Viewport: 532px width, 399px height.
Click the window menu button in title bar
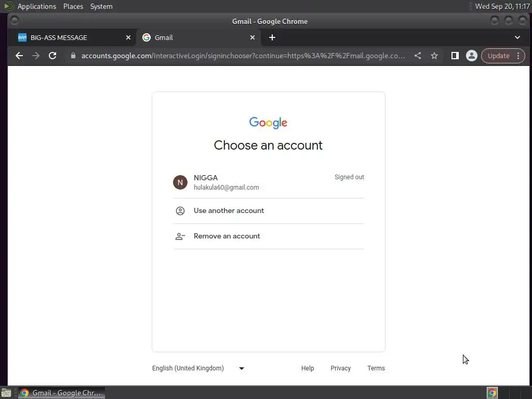14,21
